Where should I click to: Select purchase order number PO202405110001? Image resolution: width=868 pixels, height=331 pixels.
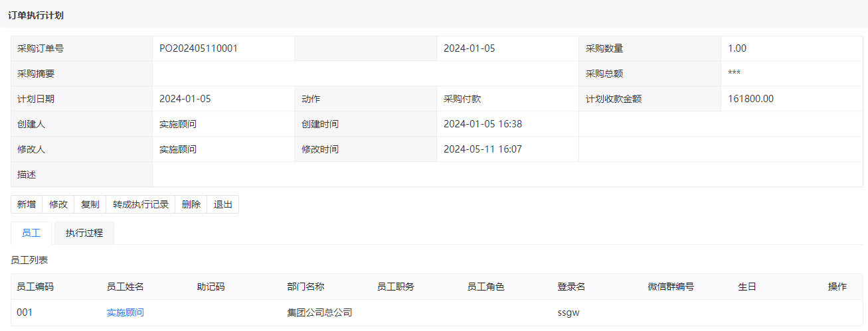199,48
